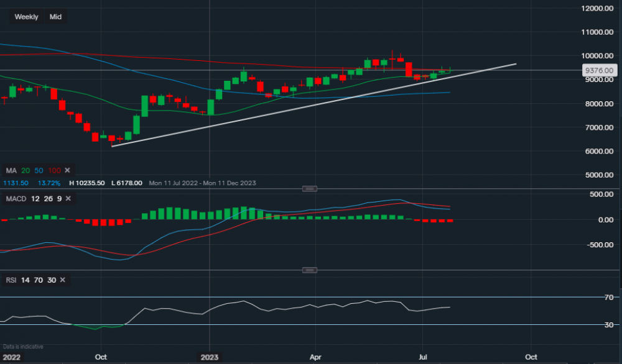Screen dimensions: 622x364
Task: Click the RSI overbought level value 70
Action: point(37,280)
